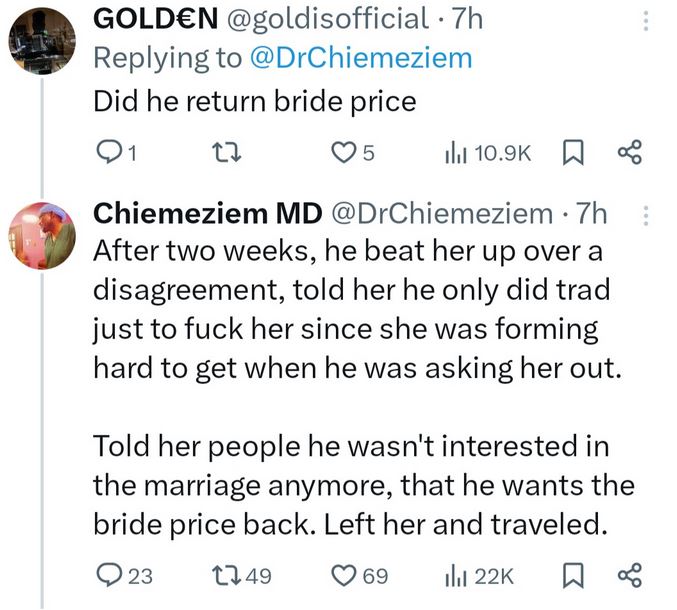Like Chiemeziem MD's tweet
The width and height of the screenshot is (677, 610).
[x=345, y=576]
